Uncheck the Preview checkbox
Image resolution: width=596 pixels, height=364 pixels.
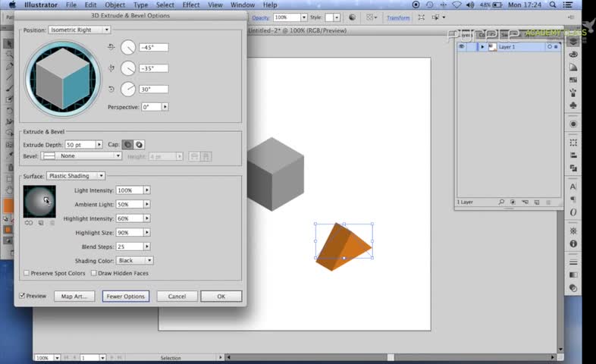22,296
